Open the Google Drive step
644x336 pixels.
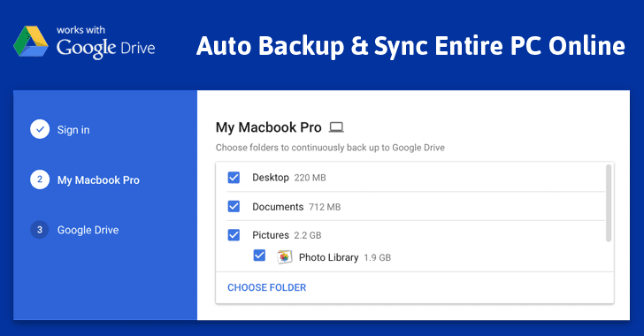point(88,230)
